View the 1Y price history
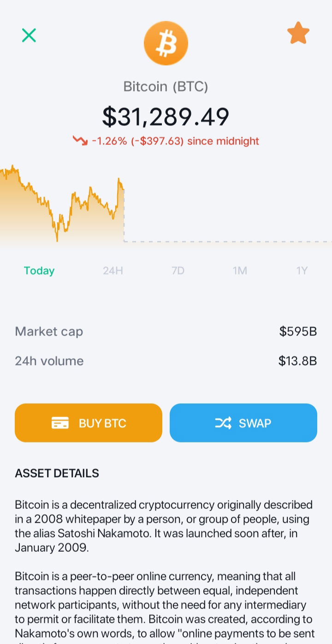 click(x=302, y=271)
